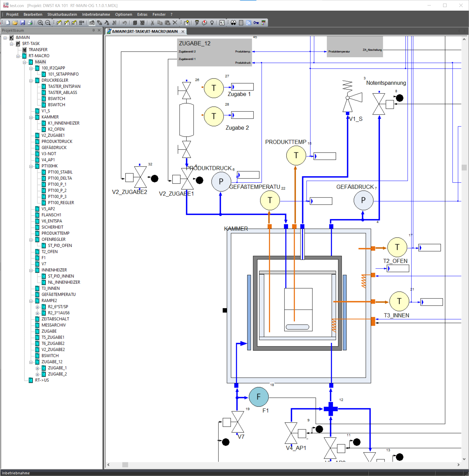The image size is (469, 476).
Task: Zoom out with magnifier minus icon
Action: (x=48, y=23)
